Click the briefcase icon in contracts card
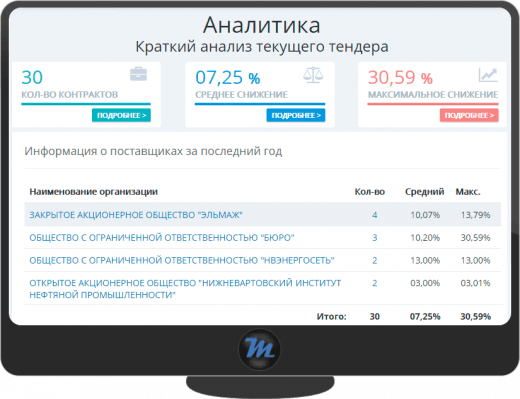Viewport: 520px width, 399px height. pos(138,74)
